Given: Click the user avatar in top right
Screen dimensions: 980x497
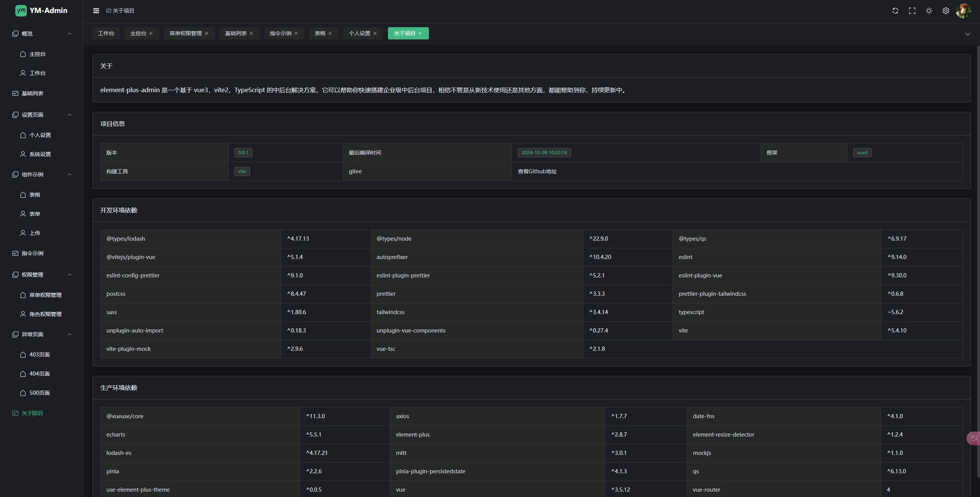Looking at the screenshot, I should (x=963, y=11).
